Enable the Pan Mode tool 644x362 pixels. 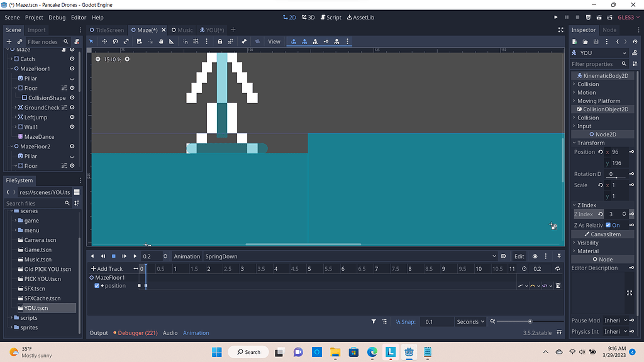161,41
